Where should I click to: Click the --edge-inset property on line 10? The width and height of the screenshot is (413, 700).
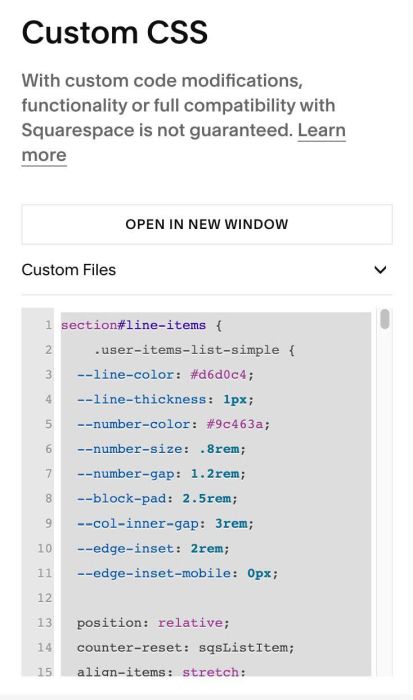tap(125, 548)
